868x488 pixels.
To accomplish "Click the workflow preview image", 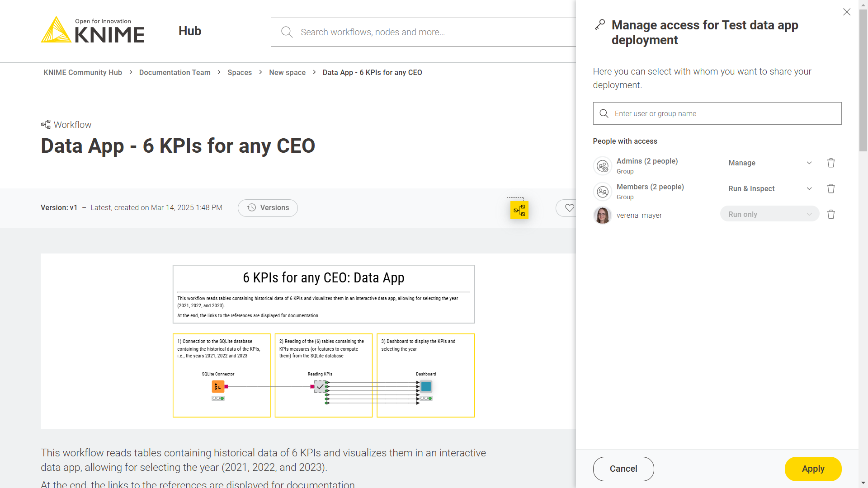I will (323, 341).
